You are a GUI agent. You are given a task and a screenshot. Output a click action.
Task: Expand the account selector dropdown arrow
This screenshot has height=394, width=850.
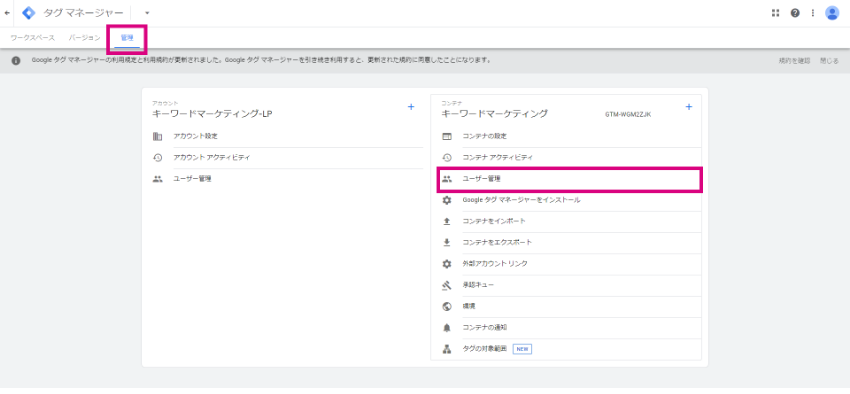[147, 13]
